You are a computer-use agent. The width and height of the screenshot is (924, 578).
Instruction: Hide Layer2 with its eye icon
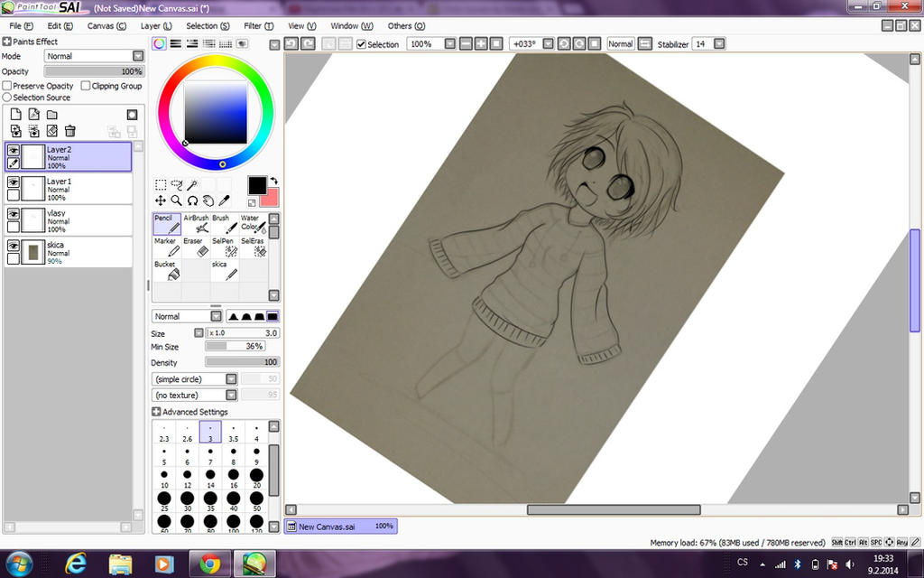13,151
